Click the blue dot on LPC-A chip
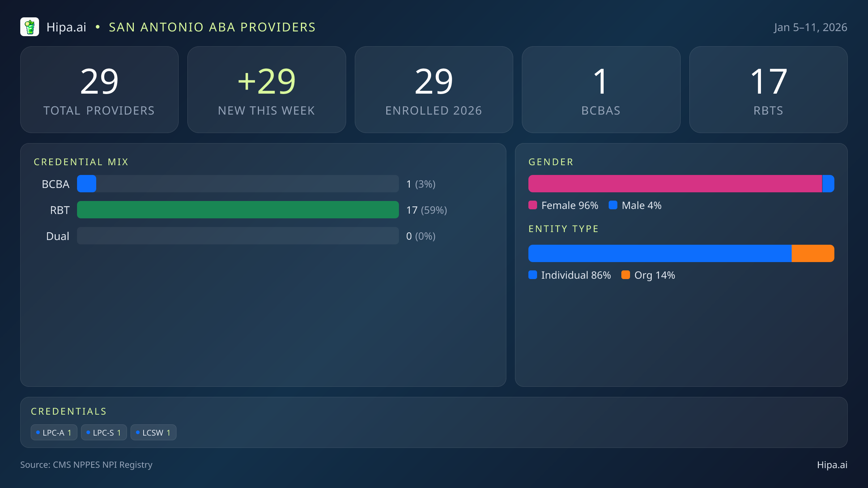 pos(38,432)
